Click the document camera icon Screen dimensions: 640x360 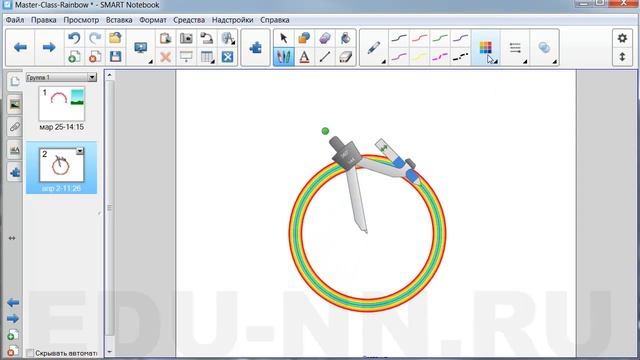point(207,38)
